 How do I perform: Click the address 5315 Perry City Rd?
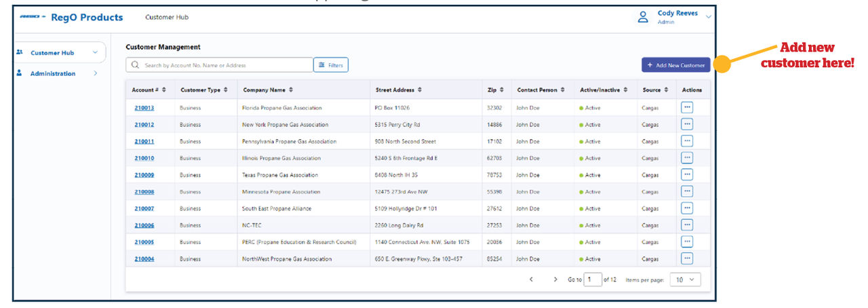(x=397, y=125)
